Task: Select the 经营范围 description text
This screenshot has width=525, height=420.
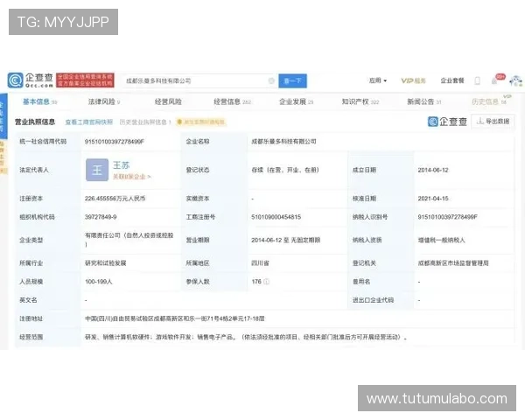Action: click(246, 337)
